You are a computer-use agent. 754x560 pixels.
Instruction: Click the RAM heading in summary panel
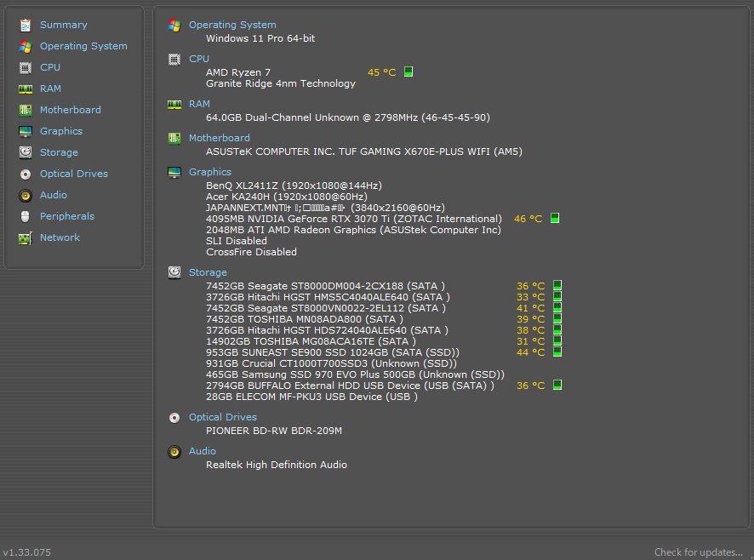tap(199, 104)
